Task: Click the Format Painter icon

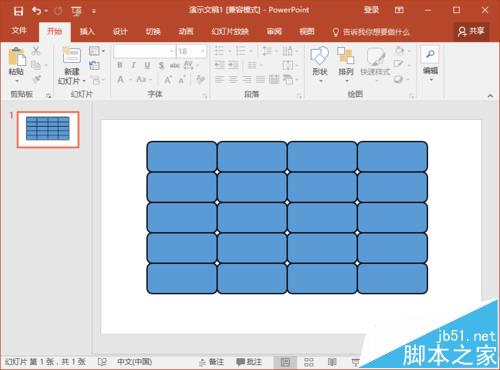Action: pos(36,79)
